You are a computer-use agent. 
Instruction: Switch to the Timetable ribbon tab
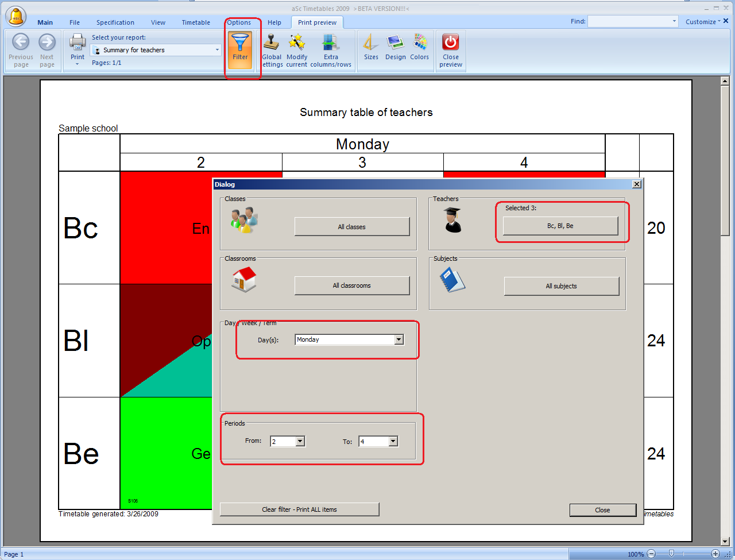click(x=196, y=22)
